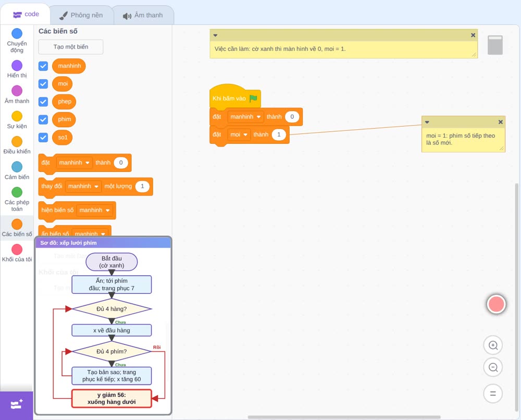Select the Sự kiện category circle
The width and height of the screenshot is (521, 420).
pos(17,116)
